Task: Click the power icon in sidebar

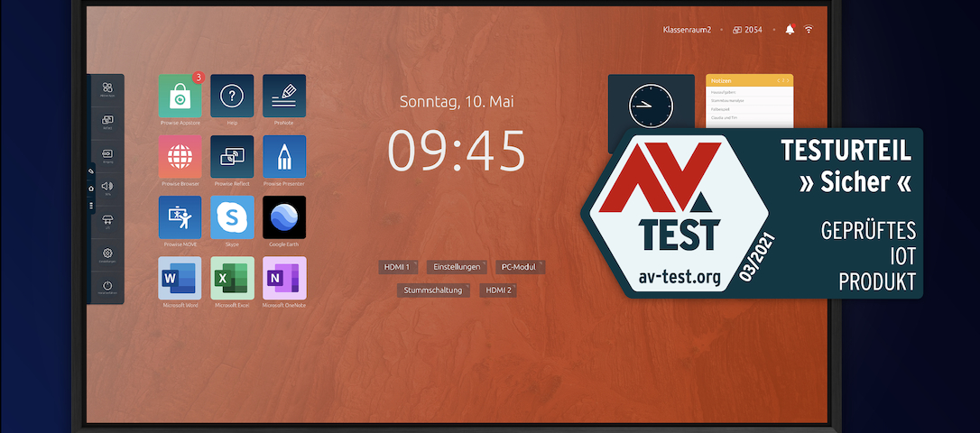Action: click(107, 286)
